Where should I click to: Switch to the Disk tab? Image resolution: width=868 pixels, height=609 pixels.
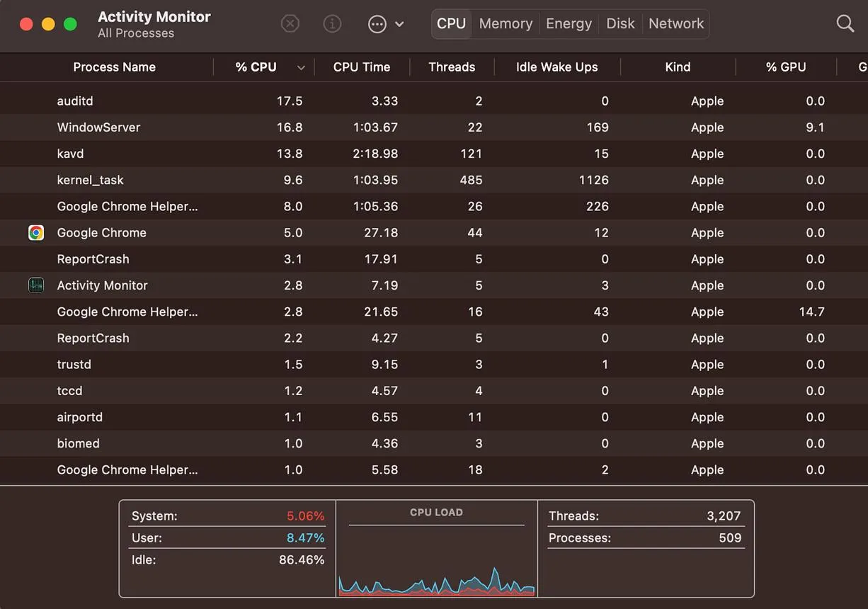pyautogui.click(x=620, y=23)
